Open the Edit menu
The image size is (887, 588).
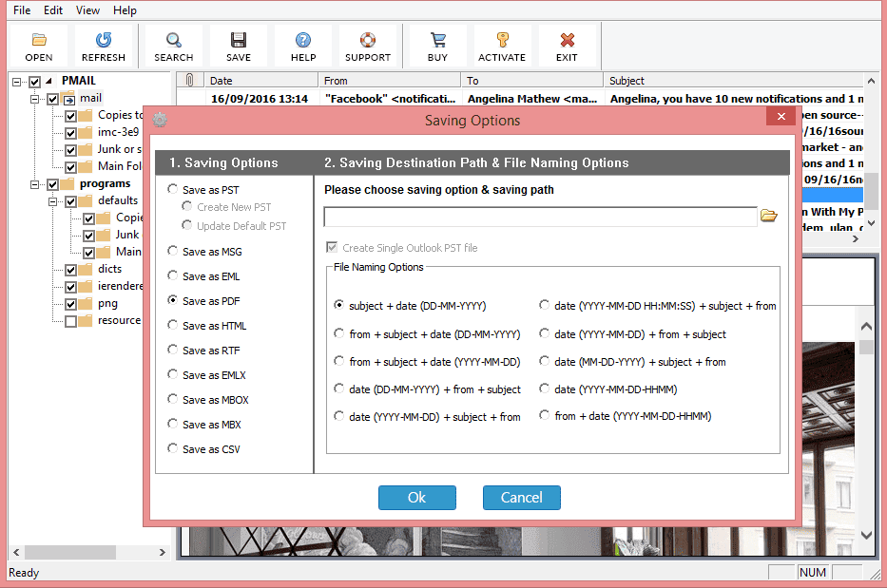(x=52, y=9)
